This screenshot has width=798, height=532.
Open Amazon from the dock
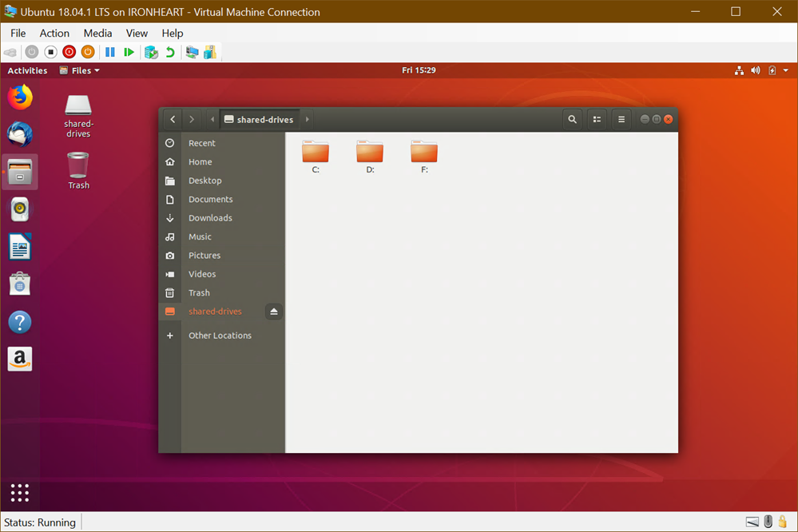(x=20, y=359)
